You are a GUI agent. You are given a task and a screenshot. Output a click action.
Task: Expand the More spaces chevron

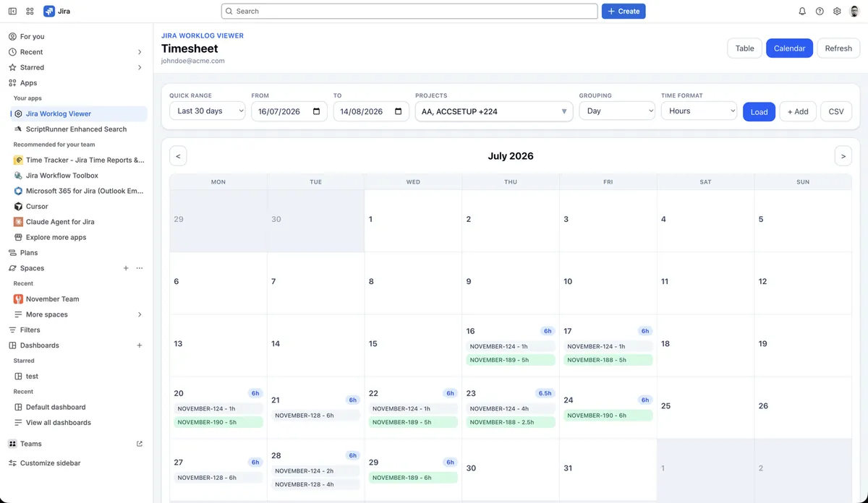click(x=140, y=314)
